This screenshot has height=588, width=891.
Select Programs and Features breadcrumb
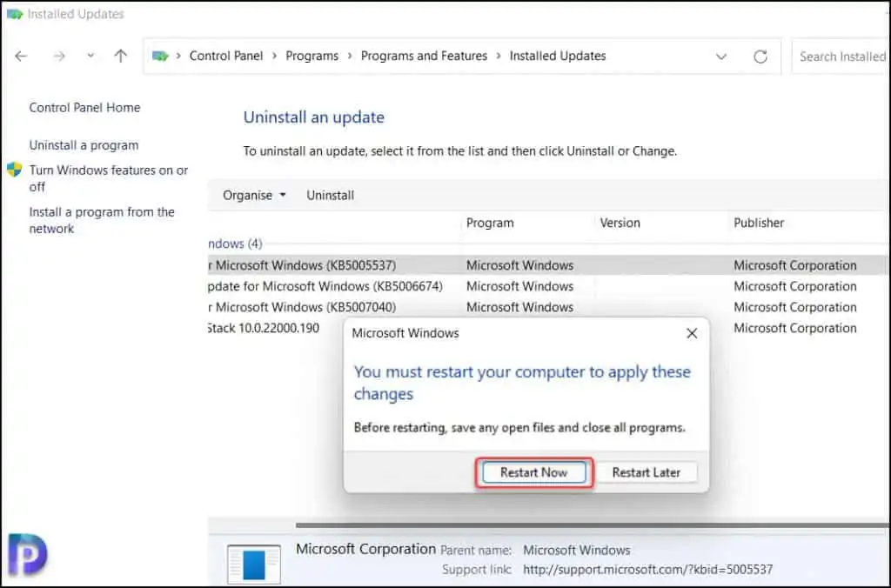424,56
